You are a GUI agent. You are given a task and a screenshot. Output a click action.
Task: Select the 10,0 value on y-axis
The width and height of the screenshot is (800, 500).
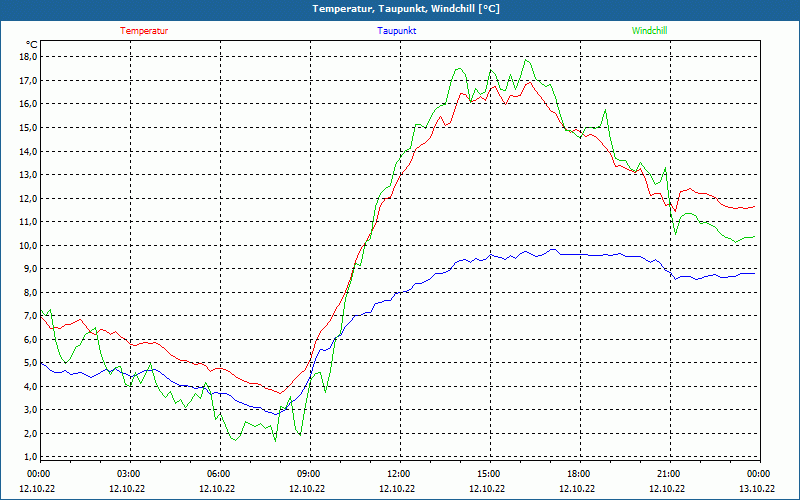tap(28, 246)
